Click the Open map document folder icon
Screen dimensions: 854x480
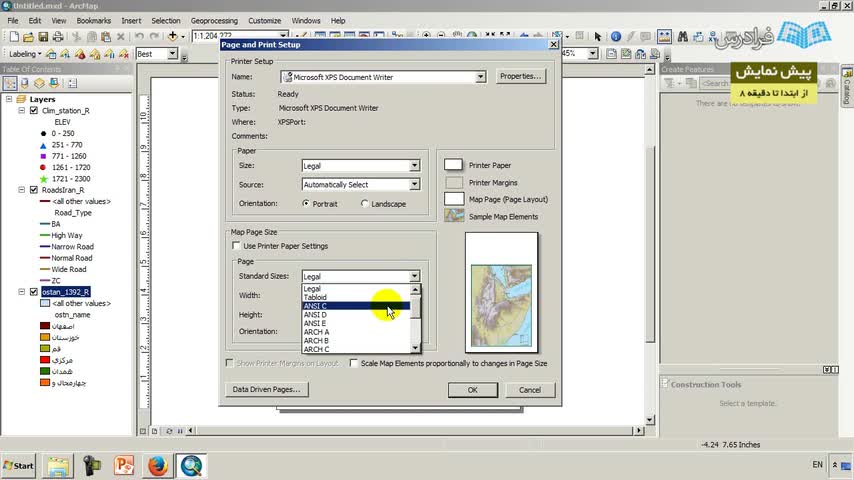[x=28, y=37]
